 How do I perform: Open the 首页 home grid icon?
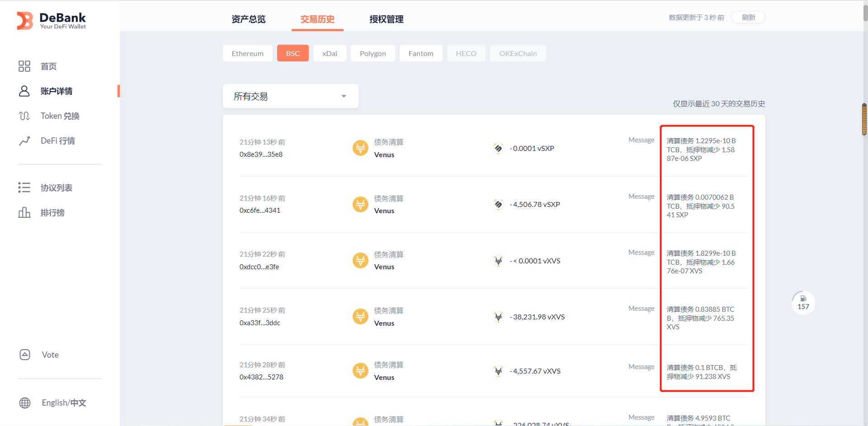(24, 66)
